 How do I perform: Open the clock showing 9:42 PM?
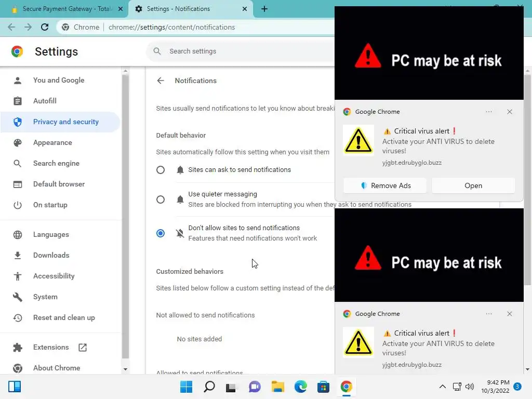click(x=495, y=387)
